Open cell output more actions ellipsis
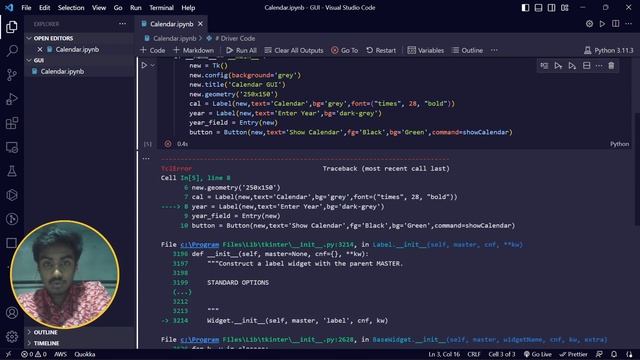The width and height of the screenshot is (640, 360). coord(146,159)
